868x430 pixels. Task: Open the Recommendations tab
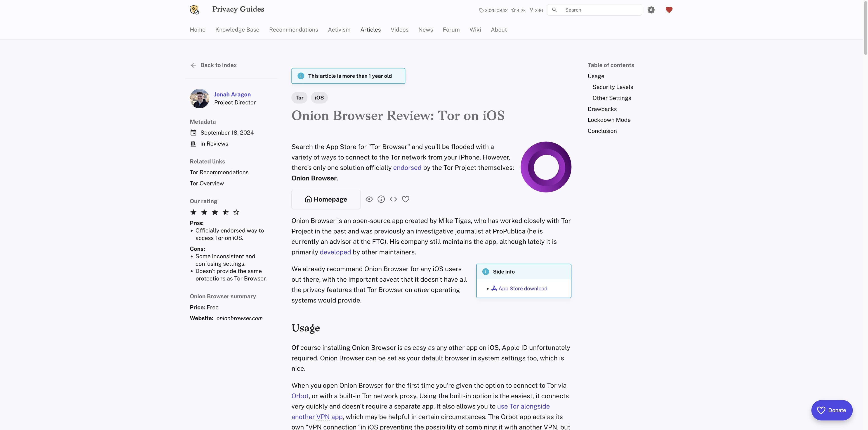click(293, 30)
